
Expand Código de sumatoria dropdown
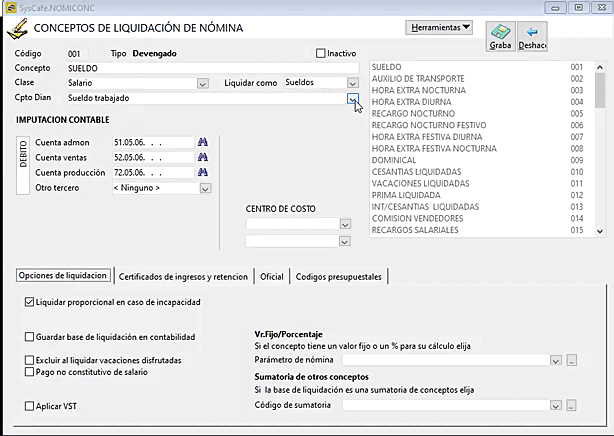[x=556, y=405]
